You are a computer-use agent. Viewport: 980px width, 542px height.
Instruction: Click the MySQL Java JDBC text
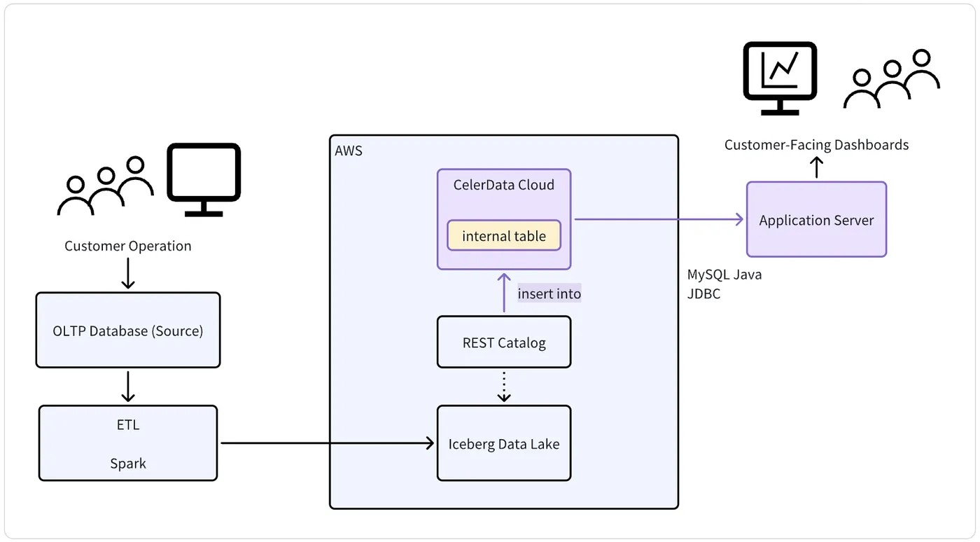[724, 284]
